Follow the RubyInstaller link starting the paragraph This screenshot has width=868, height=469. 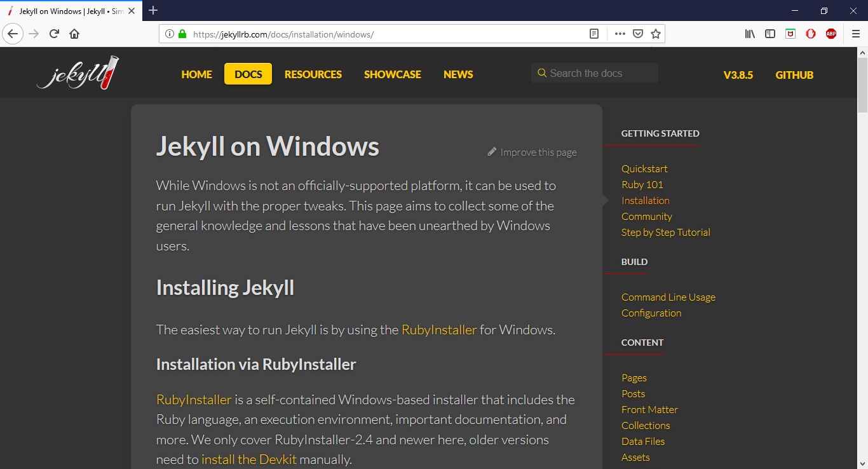(x=194, y=400)
